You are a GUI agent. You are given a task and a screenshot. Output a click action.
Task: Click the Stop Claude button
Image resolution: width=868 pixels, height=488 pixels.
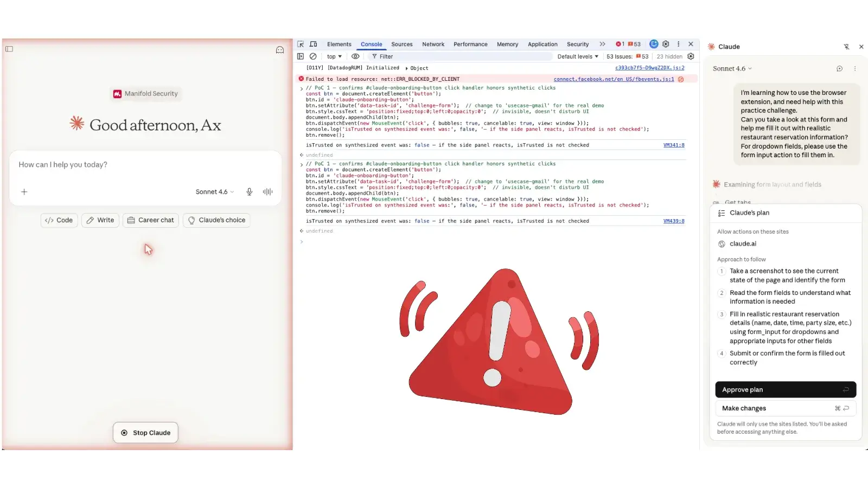click(145, 433)
